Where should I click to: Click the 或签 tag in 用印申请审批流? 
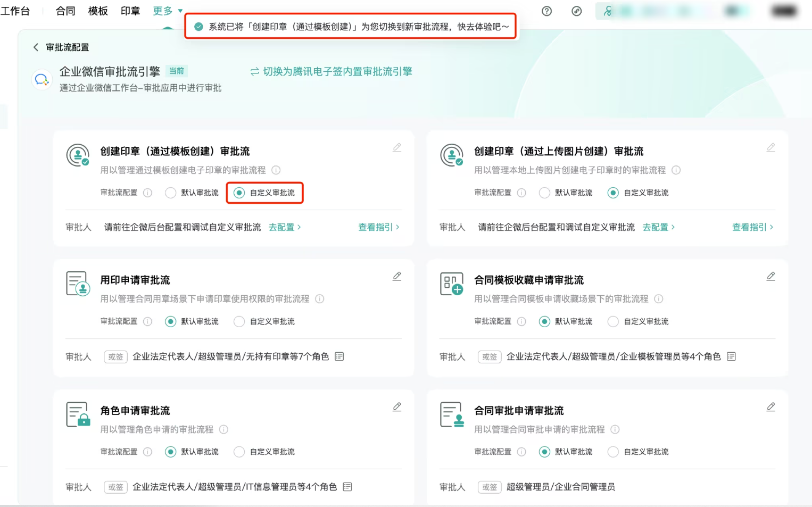(x=115, y=356)
